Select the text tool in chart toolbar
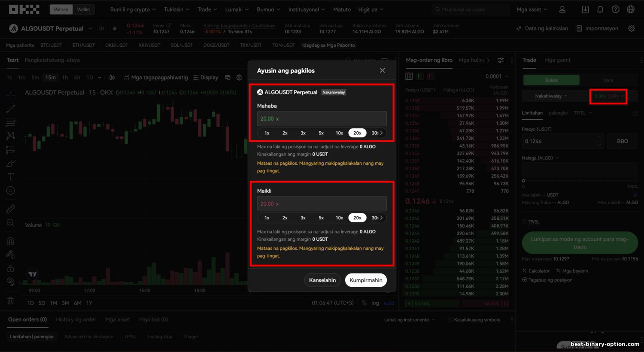 11,177
